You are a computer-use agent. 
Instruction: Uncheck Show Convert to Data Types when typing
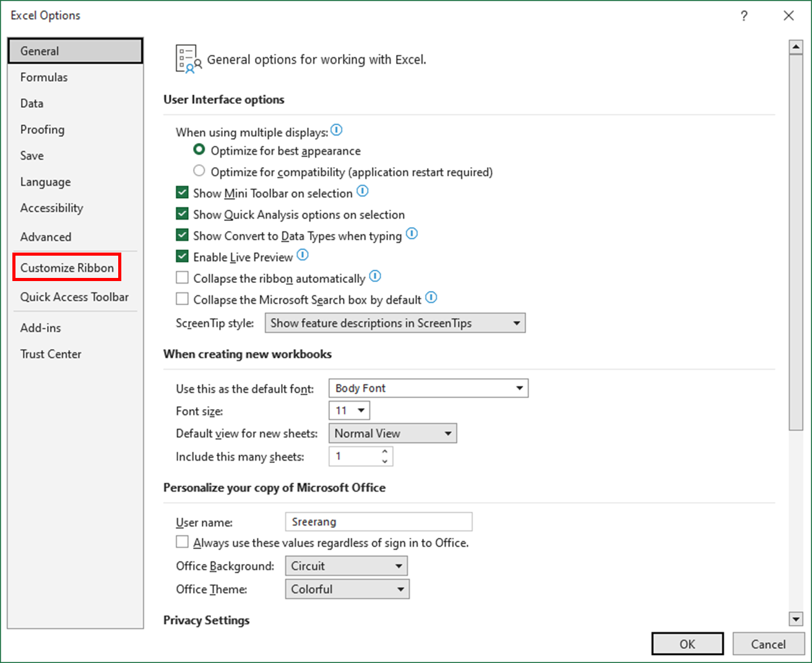182,235
